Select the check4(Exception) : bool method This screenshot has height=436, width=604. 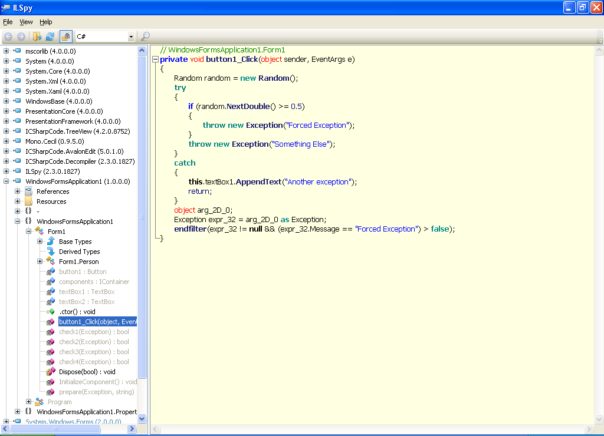pyautogui.click(x=94, y=362)
